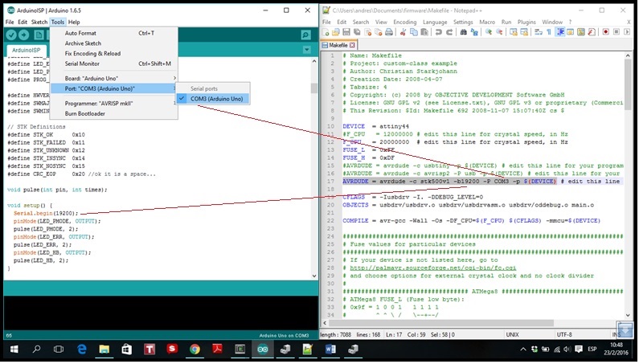Open Document Map icon in Notepad++ toolbar
639x364 pixels.
click(x=581, y=32)
